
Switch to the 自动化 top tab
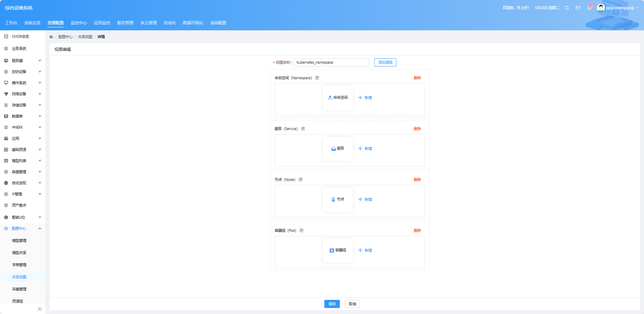tap(170, 23)
